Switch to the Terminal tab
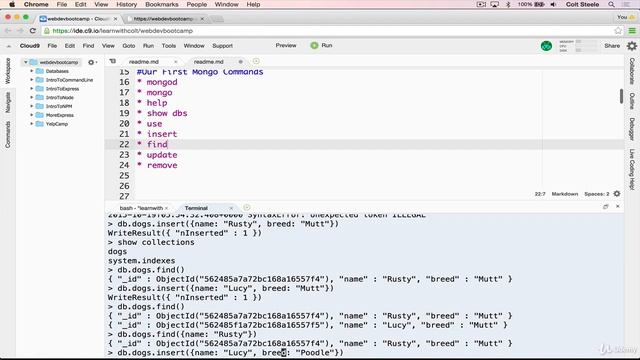Screen dimensions: 640x360 tap(196, 208)
